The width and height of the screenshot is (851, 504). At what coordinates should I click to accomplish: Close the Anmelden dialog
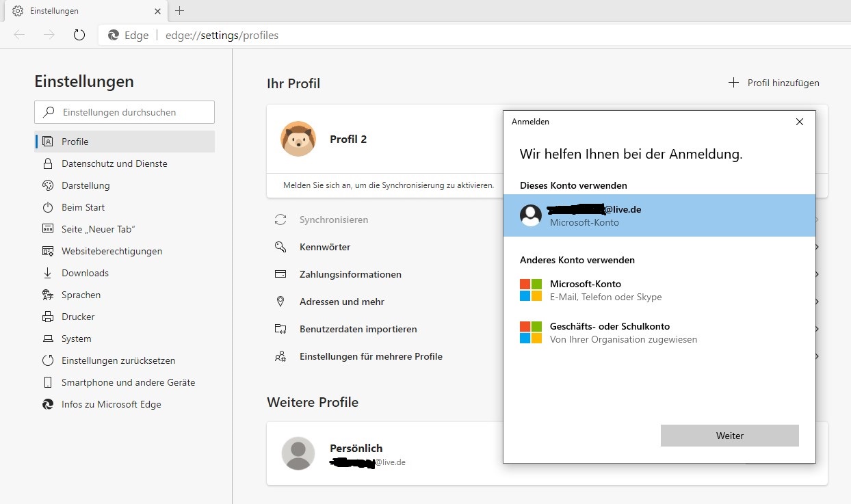800,122
